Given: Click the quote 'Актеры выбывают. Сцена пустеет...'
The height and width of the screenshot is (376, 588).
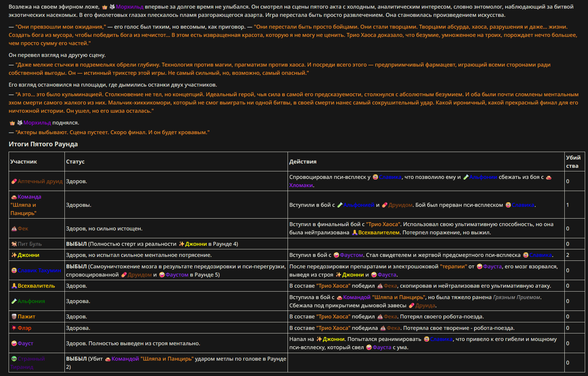Looking at the screenshot, I should (112, 132).
